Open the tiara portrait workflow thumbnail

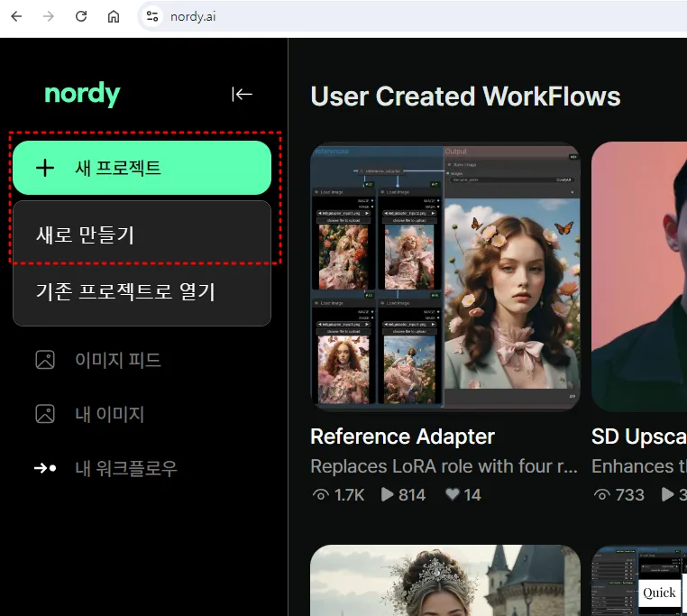click(445, 581)
